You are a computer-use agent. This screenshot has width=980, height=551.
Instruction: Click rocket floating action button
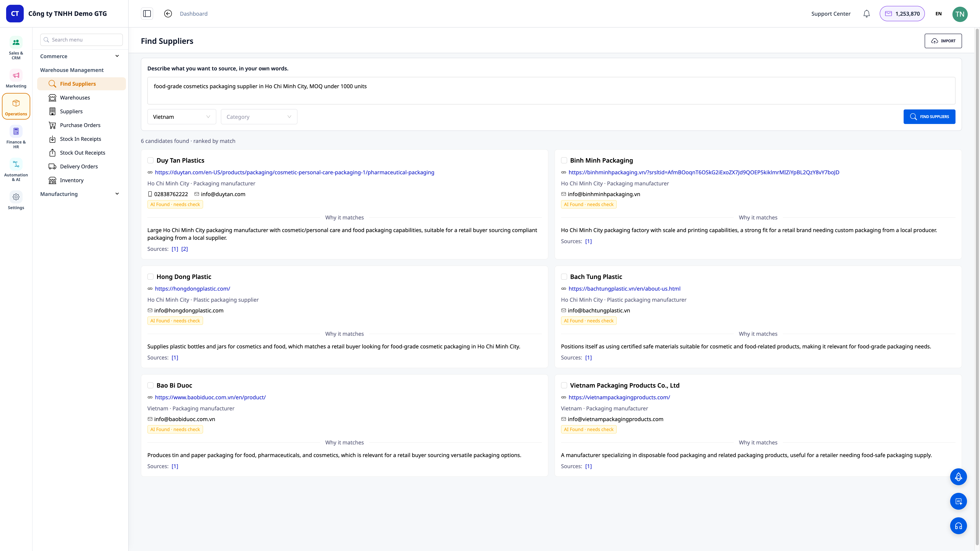[958, 477]
